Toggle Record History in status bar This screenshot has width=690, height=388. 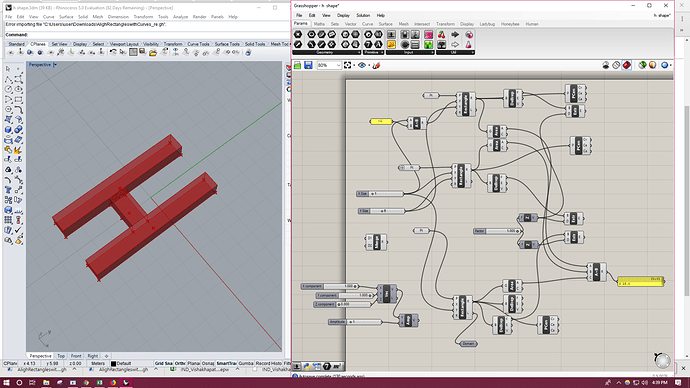[268, 363]
